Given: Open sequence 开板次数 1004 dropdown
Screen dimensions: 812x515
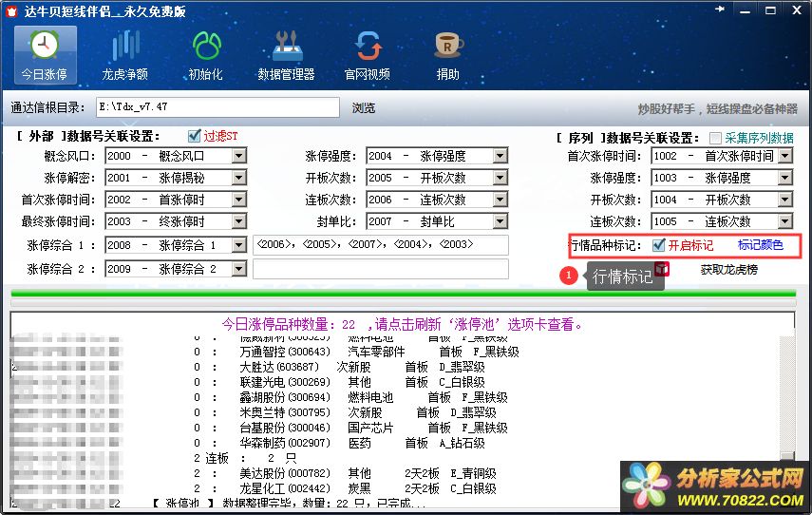Looking at the screenshot, I should pos(785,200).
